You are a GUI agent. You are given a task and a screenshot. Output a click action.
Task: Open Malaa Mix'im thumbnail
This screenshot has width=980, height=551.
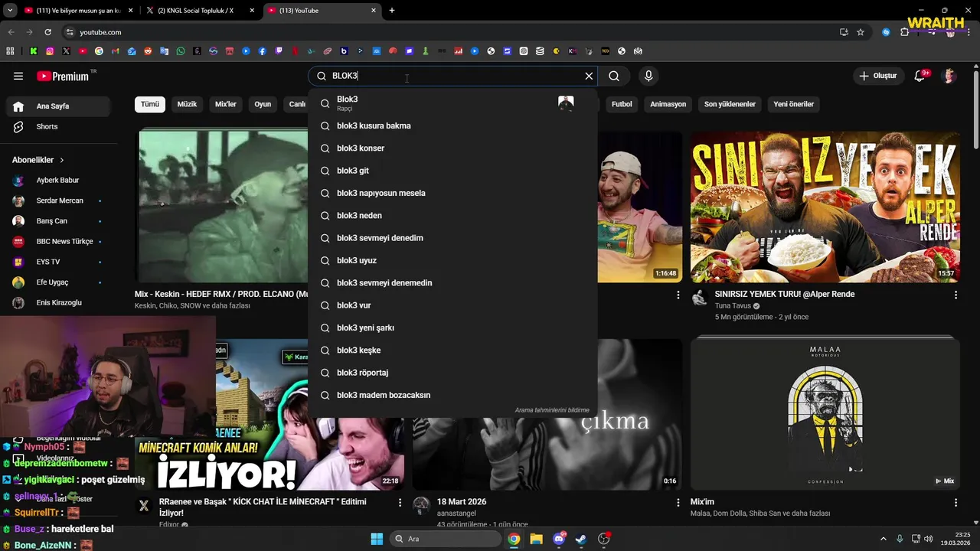coord(825,414)
